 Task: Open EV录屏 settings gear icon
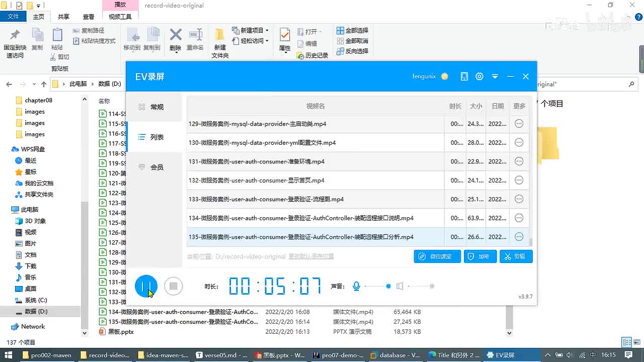pyautogui.click(x=479, y=76)
